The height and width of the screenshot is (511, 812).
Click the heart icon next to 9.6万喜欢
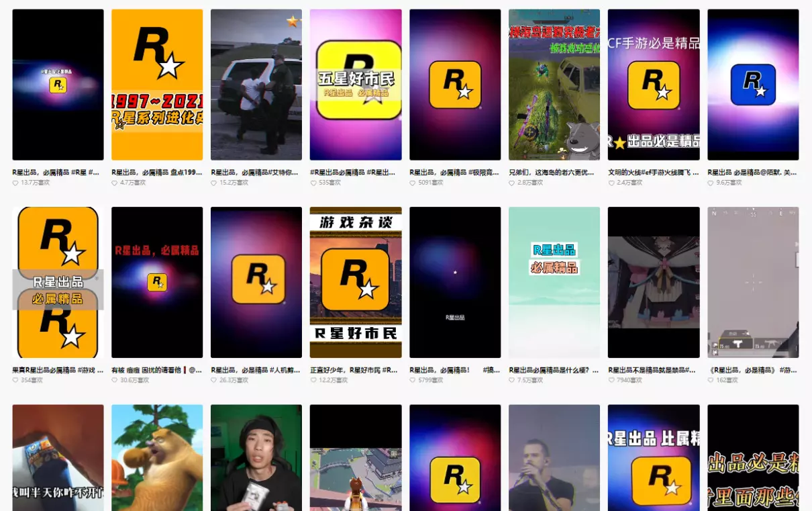[711, 183]
